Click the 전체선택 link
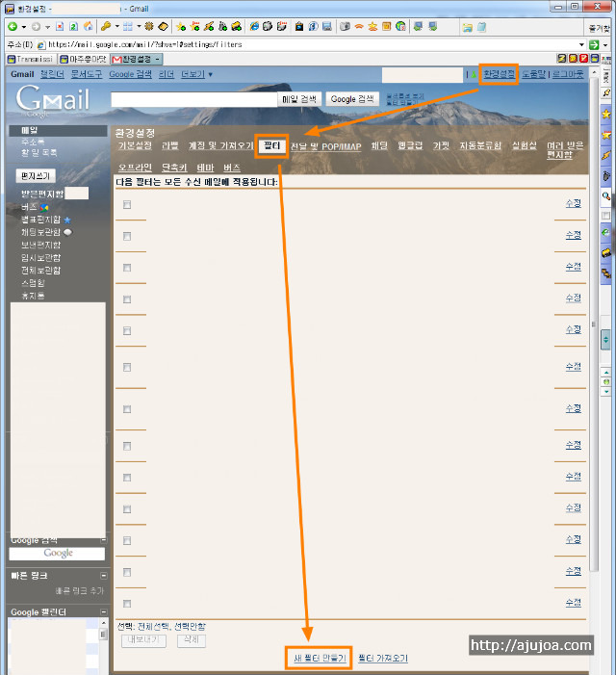Viewport: 616px width, 675px height. pyautogui.click(x=154, y=626)
